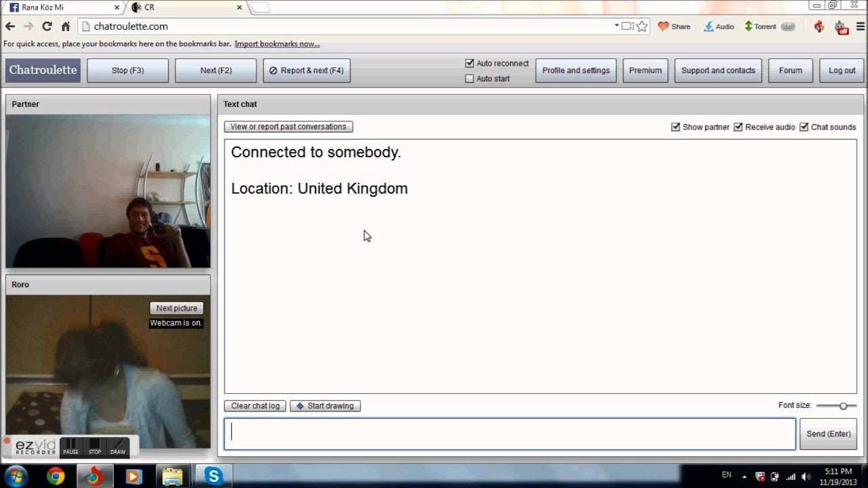Toggle the Torrent off switch

coord(788,26)
